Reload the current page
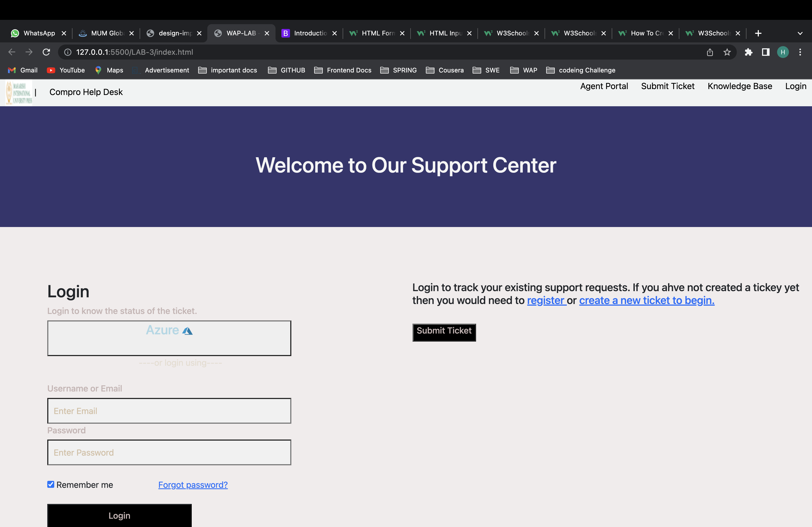This screenshot has height=527, width=812. tap(46, 52)
